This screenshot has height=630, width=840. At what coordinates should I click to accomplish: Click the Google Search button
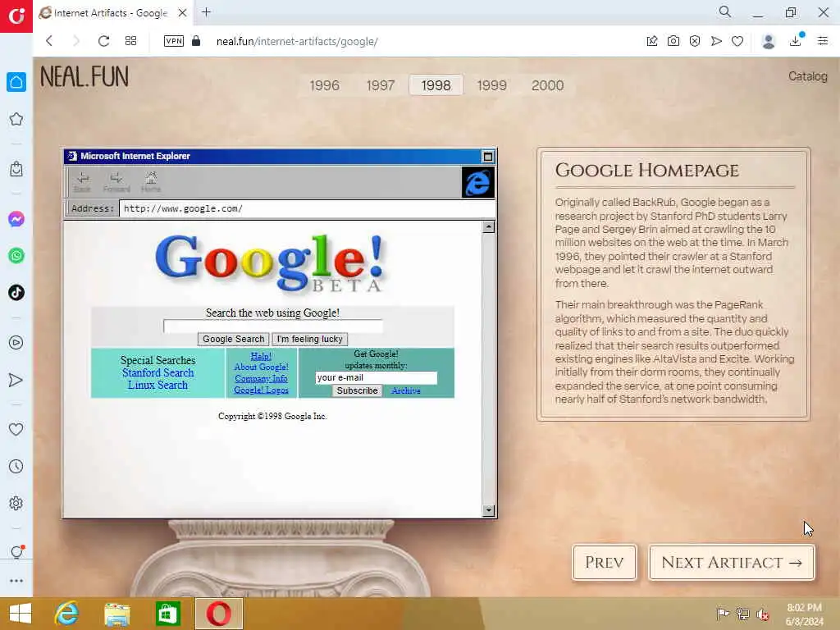pos(233,339)
